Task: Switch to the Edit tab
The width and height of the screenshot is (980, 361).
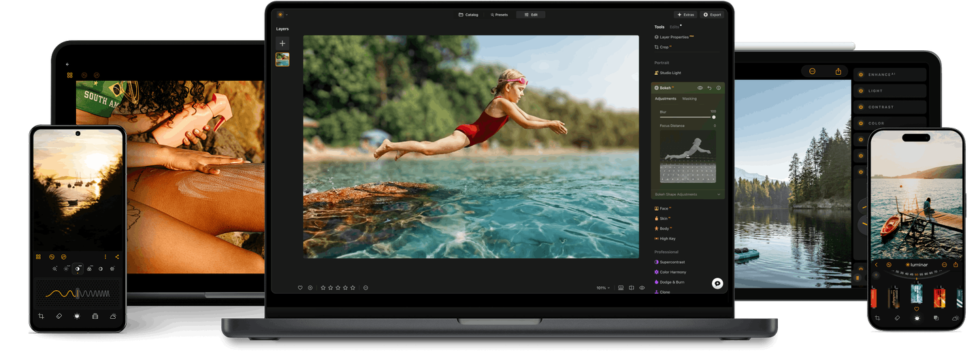Action: [x=531, y=14]
